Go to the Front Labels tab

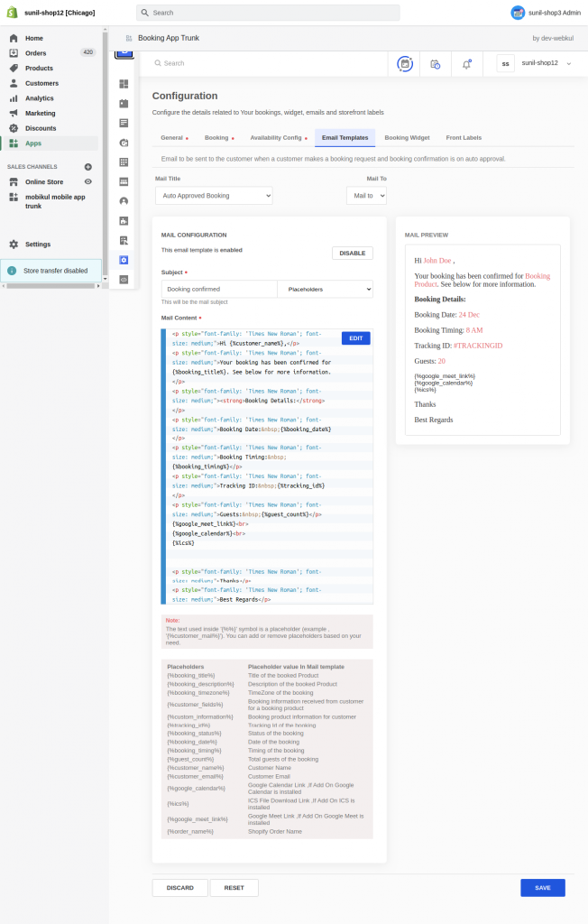464,138
